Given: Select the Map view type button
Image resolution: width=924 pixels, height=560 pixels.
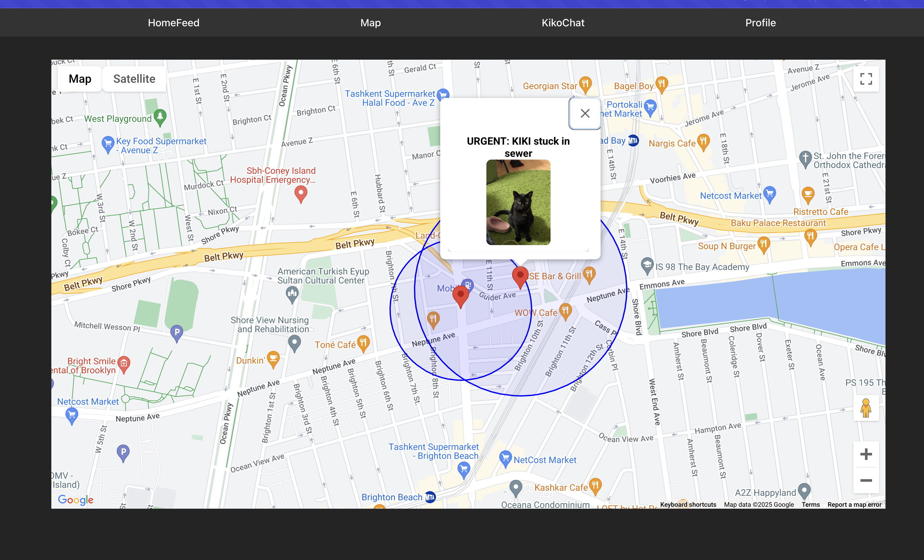Looking at the screenshot, I should pos(80,79).
